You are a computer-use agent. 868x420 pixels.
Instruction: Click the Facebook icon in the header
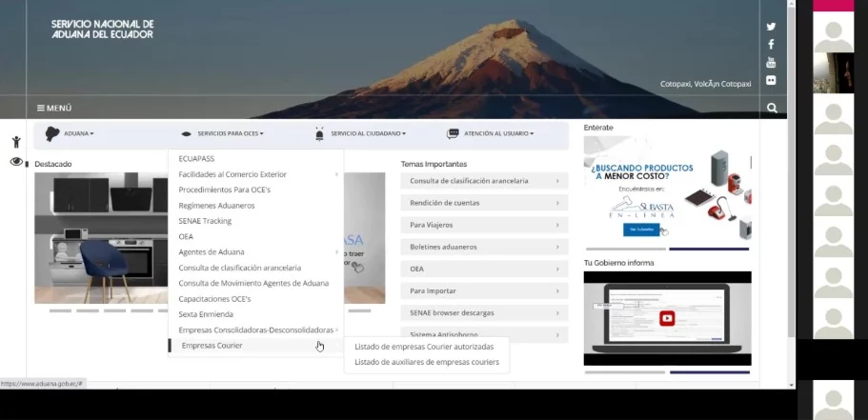click(x=771, y=45)
